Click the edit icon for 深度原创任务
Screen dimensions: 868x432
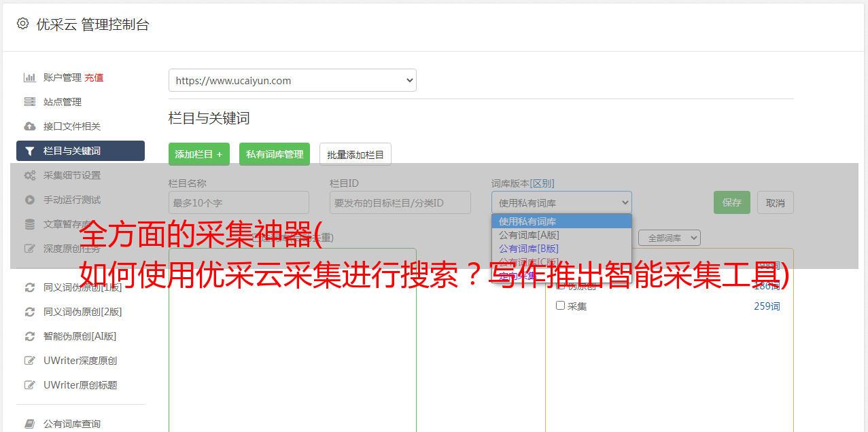(30, 249)
